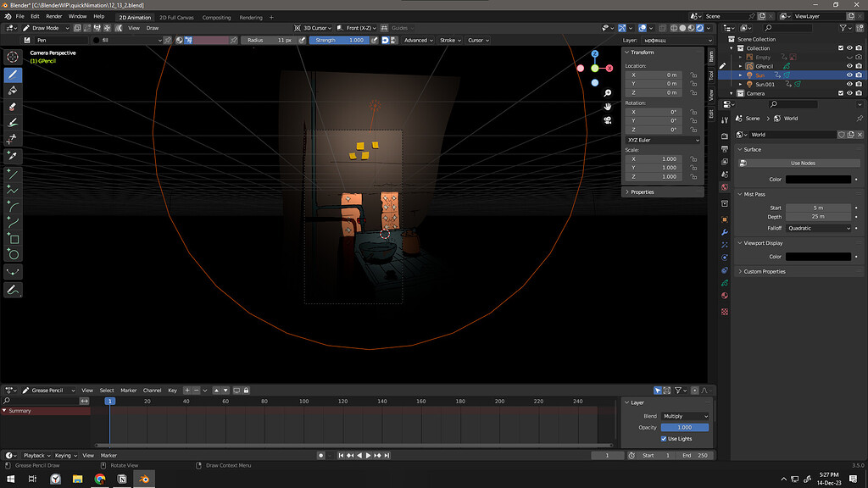The image size is (868, 488).
Task: Select the Eyedropper tool
Action: (x=13, y=156)
